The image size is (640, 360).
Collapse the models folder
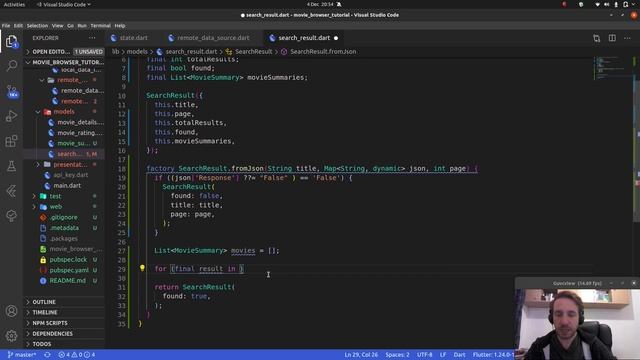tap(64, 111)
